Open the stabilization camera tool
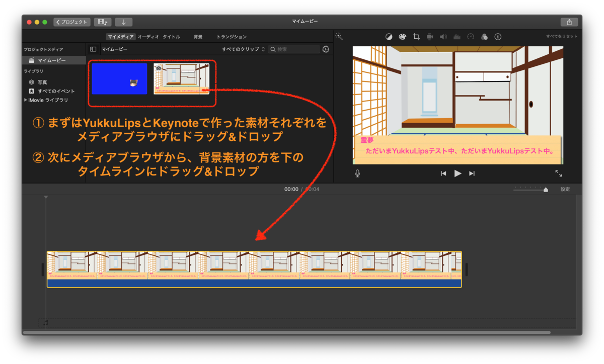The height and width of the screenshot is (364, 604). [x=430, y=37]
